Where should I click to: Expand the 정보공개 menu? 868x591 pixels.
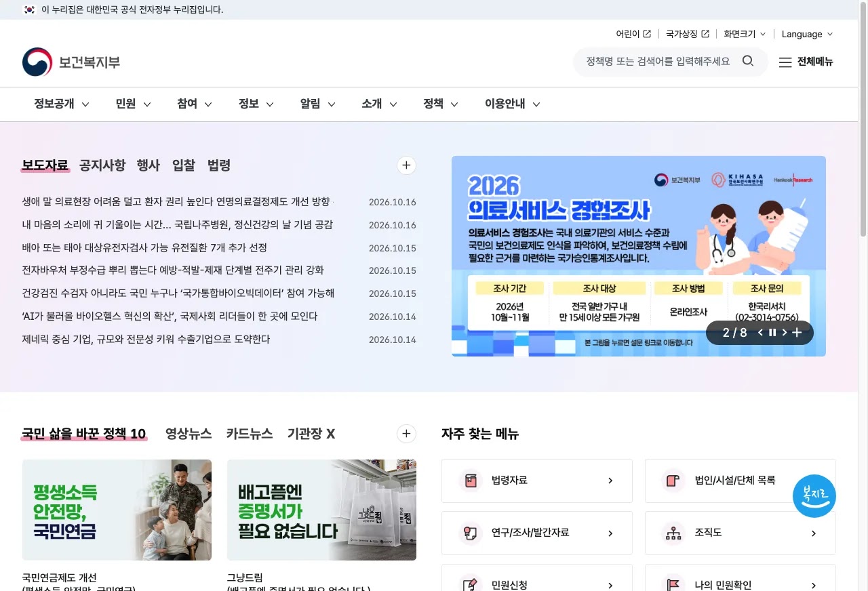point(62,104)
